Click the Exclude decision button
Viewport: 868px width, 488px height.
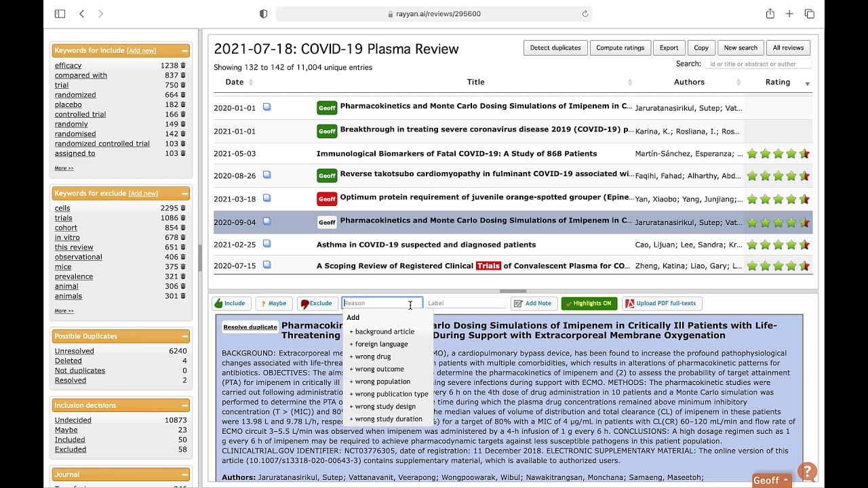point(317,303)
